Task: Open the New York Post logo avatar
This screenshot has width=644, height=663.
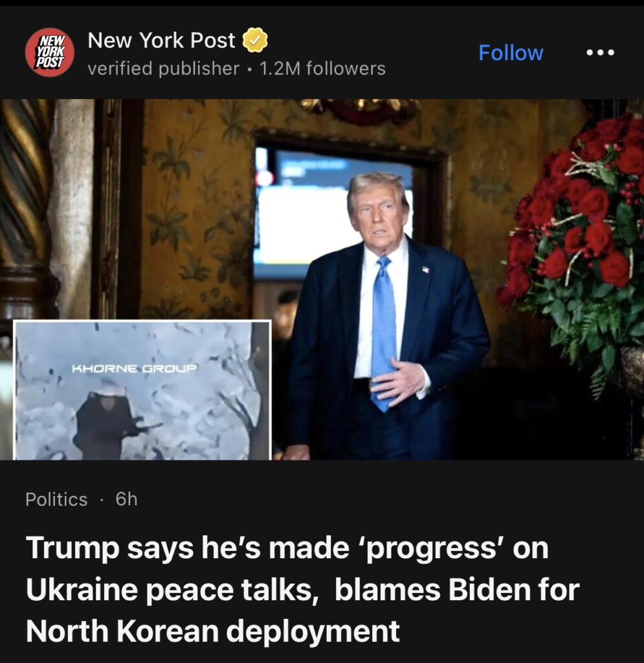Action: [x=50, y=52]
